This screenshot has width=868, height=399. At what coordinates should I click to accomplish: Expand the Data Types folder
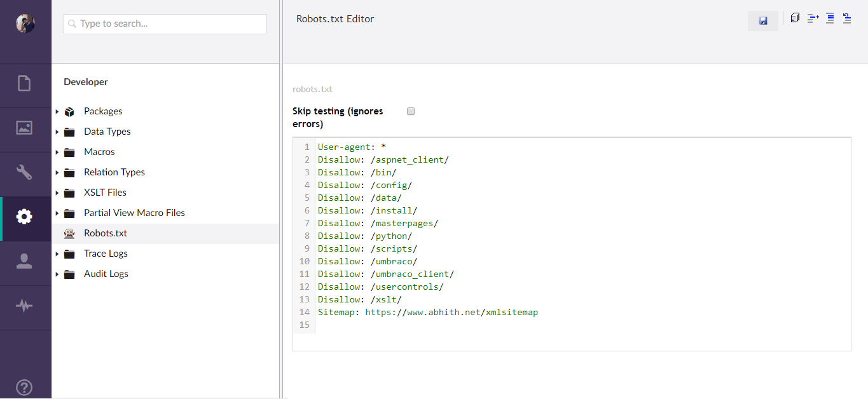click(57, 132)
